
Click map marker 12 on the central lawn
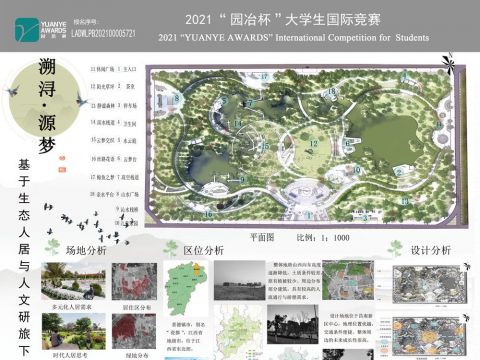coord(313,144)
